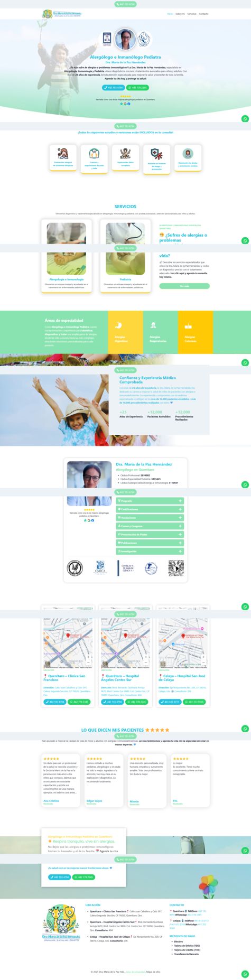Click the rooster emblem logo in profile card
Image resolution: width=251 pixels, height=980 pixels.
[x=75, y=568]
